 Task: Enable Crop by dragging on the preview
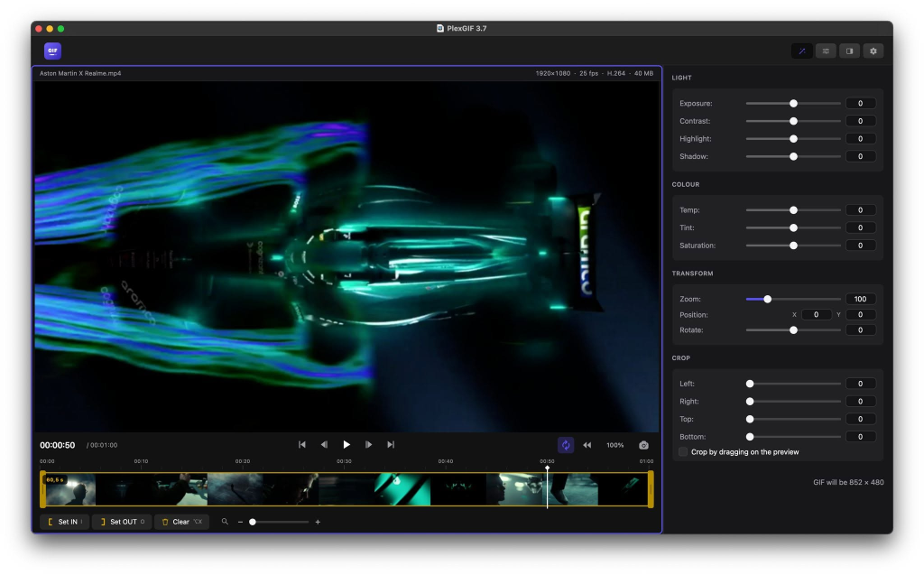(x=683, y=452)
